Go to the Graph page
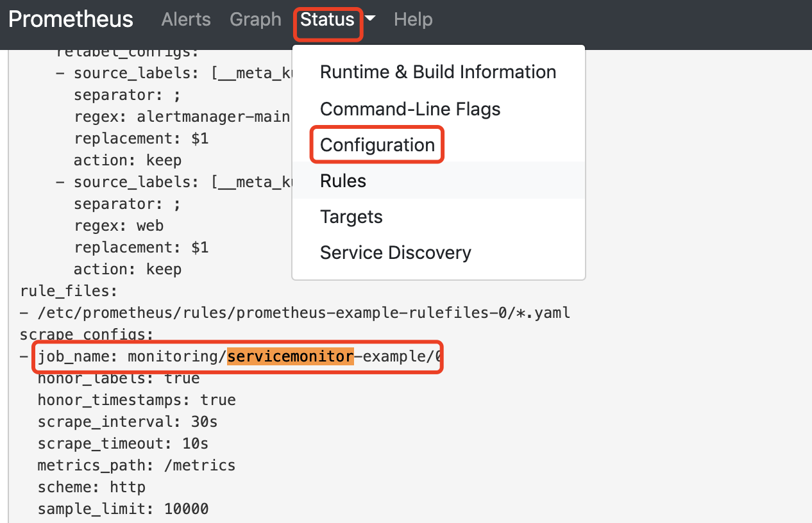Screen dimensions: 812x523 [x=255, y=20]
